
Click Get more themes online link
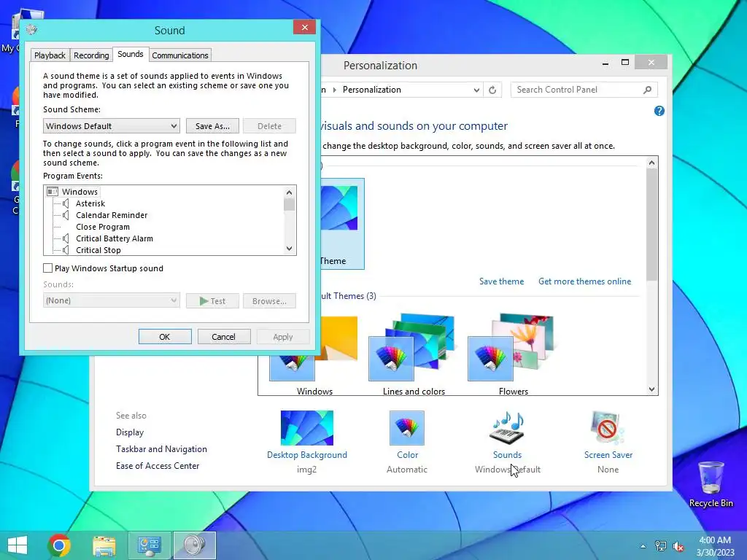(584, 281)
